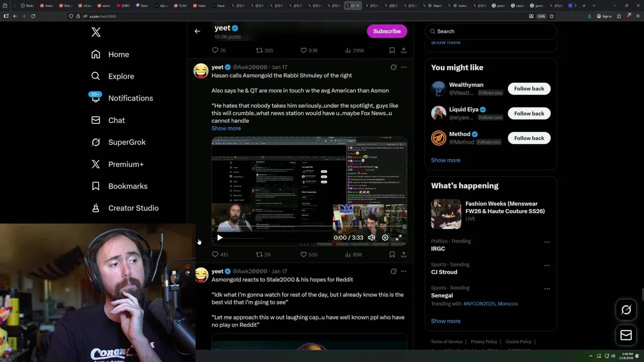
Task: Open more options for IRGC trend
Action: click(547, 242)
